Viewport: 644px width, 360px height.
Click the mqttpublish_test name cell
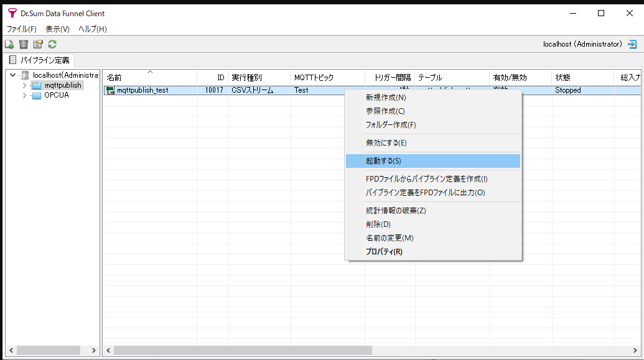pyautogui.click(x=142, y=90)
